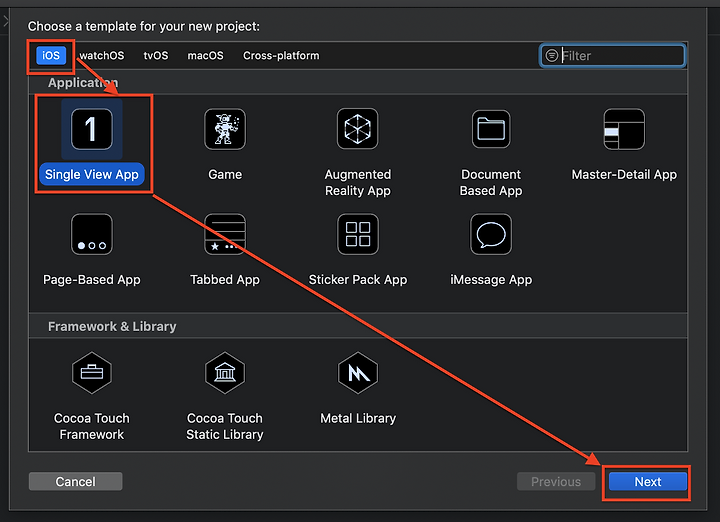Switch to the iOS platform tab

pos(51,56)
